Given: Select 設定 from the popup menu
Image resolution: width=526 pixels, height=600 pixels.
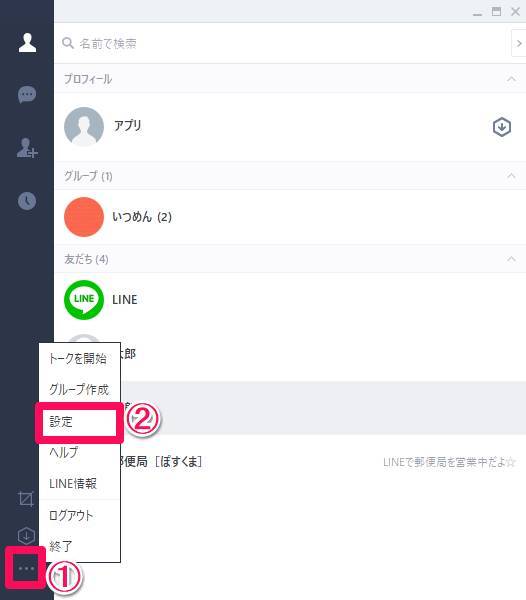Looking at the screenshot, I should (79, 422).
